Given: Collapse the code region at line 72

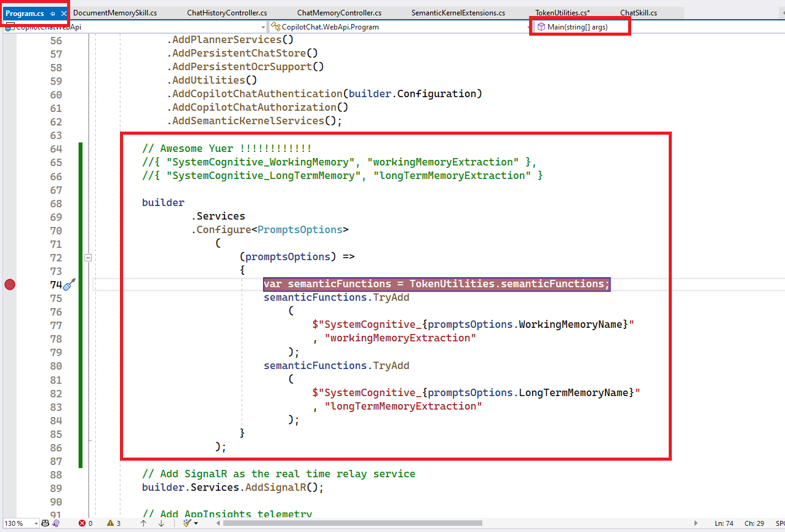Looking at the screenshot, I should [88, 258].
